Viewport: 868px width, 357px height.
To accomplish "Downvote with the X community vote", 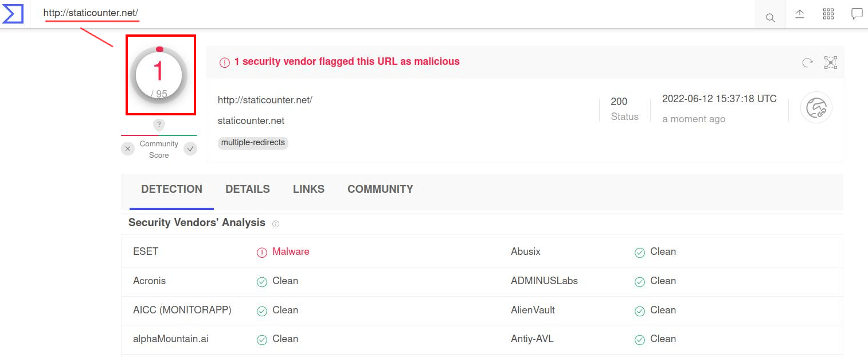I will click(x=128, y=149).
